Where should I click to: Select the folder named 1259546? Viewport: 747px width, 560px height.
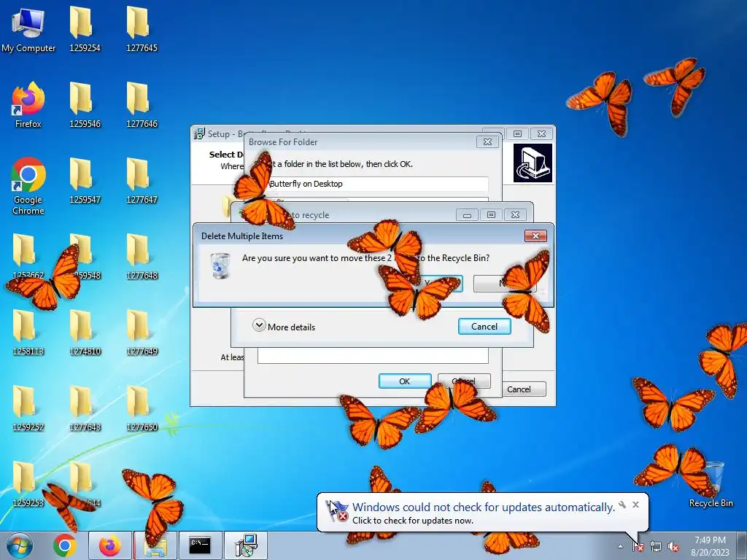click(85, 105)
